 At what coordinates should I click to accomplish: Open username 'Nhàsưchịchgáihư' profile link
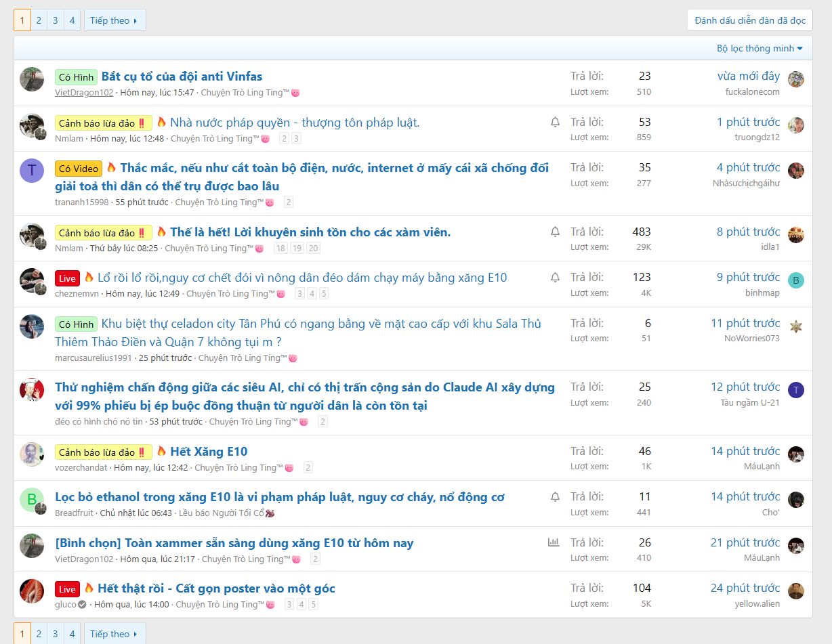coord(746,184)
